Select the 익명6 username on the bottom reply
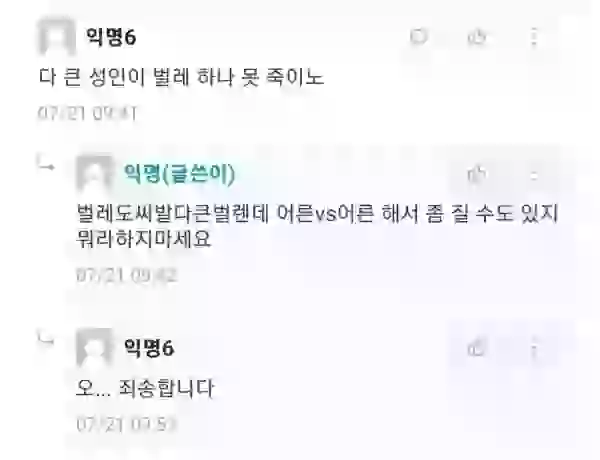 coord(149,347)
